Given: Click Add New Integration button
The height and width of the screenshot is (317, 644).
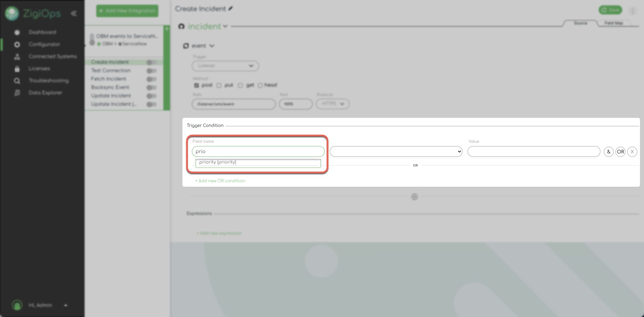Looking at the screenshot, I should click(x=127, y=11).
